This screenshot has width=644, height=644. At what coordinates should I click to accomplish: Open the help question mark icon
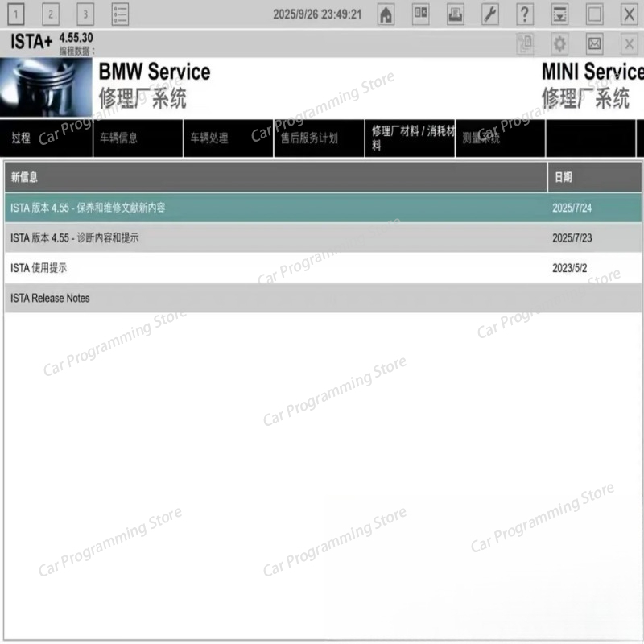coord(525,14)
